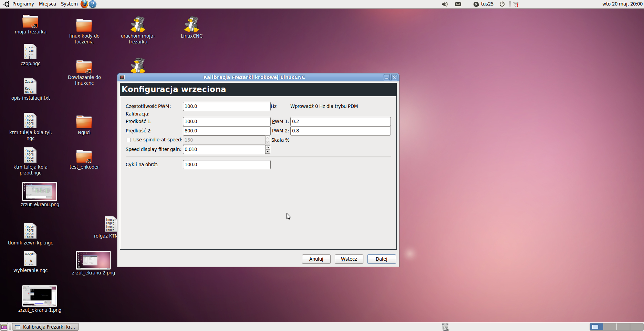
Task: Click the clock showing wto 20 maj
Action: click(x=622, y=4)
